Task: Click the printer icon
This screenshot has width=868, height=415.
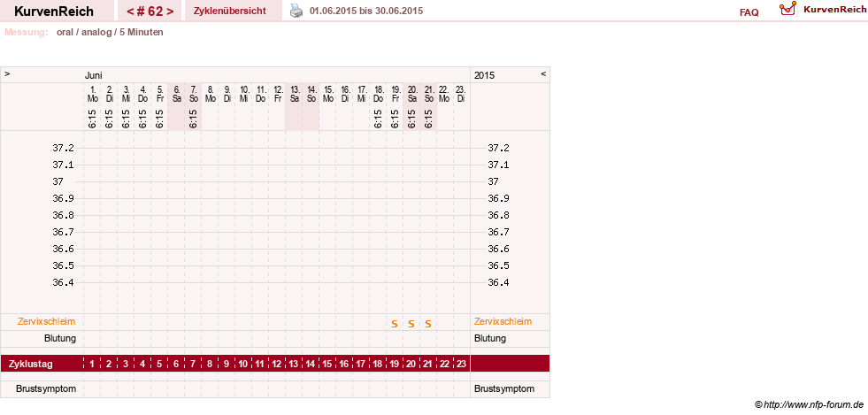Action: click(x=296, y=11)
